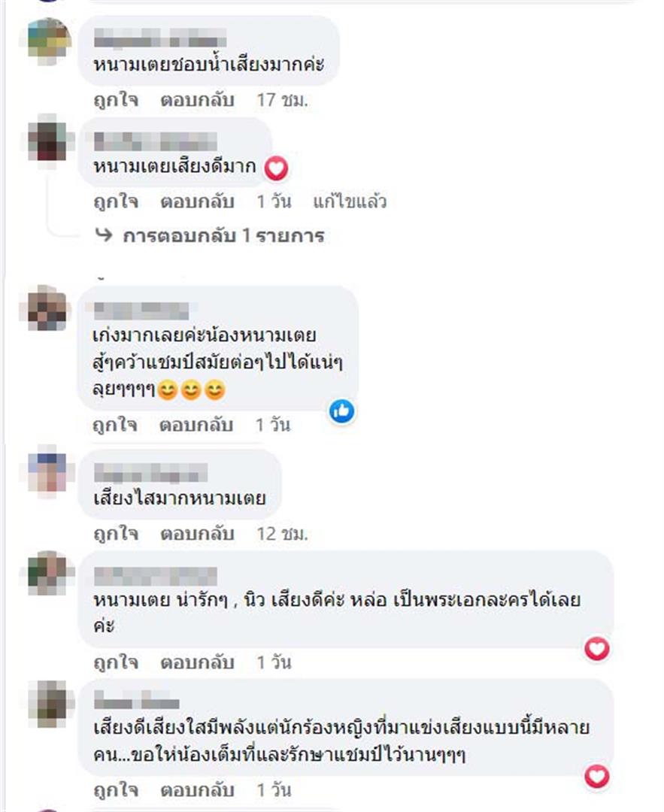Click the blue thumbs-up reaction icon
Image resolution: width=664 pixels, height=812 pixels.
[342, 411]
